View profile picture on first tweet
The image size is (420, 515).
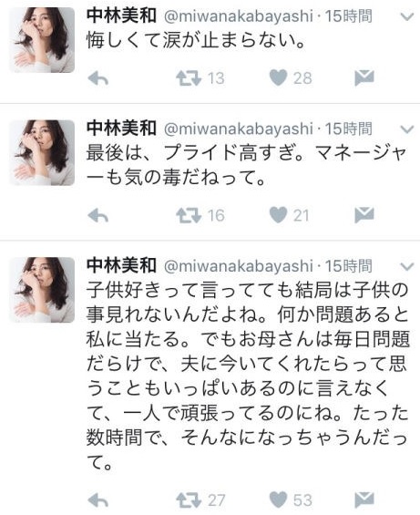[x=42, y=40]
